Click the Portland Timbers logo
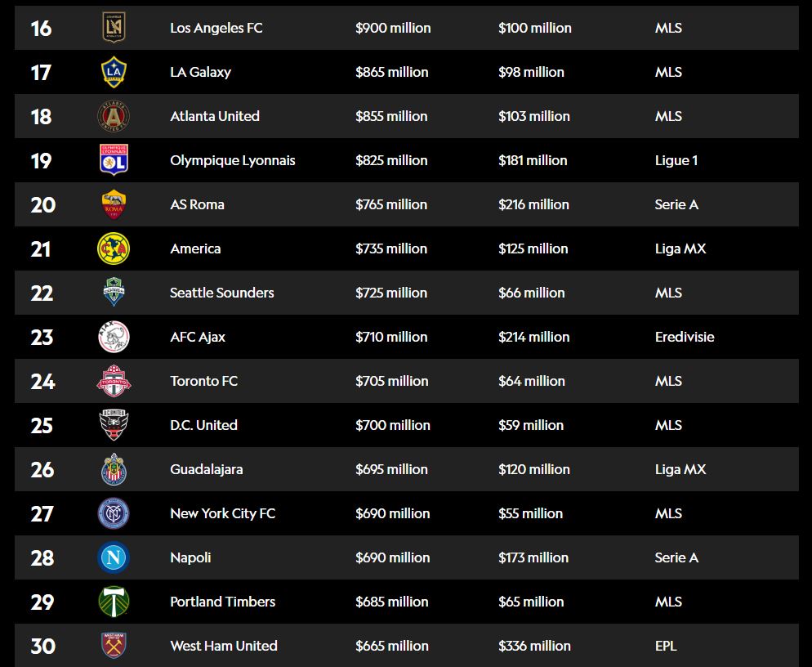Viewport: 812px width, 667px height. tap(114, 602)
